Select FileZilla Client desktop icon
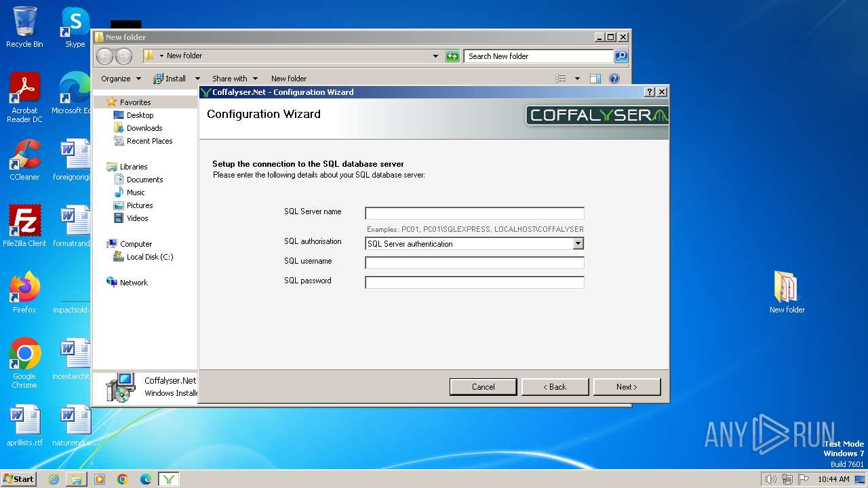868x488 pixels. pyautogui.click(x=24, y=226)
